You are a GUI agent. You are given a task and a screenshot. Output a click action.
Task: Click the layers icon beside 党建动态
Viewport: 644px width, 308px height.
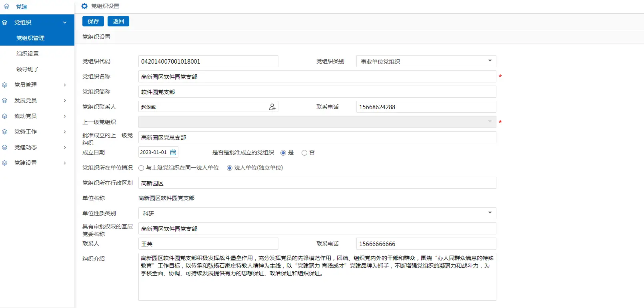tap(5, 147)
